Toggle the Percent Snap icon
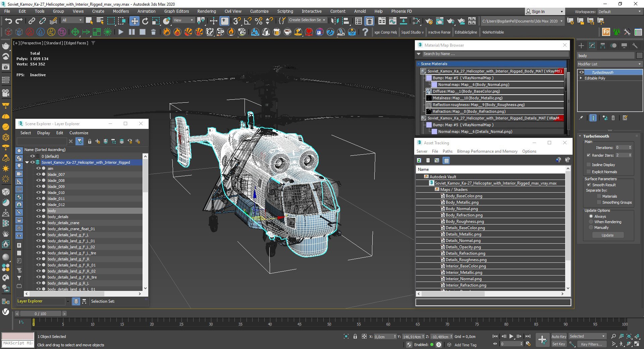644x349 pixels. pyautogui.click(x=258, y=21)
